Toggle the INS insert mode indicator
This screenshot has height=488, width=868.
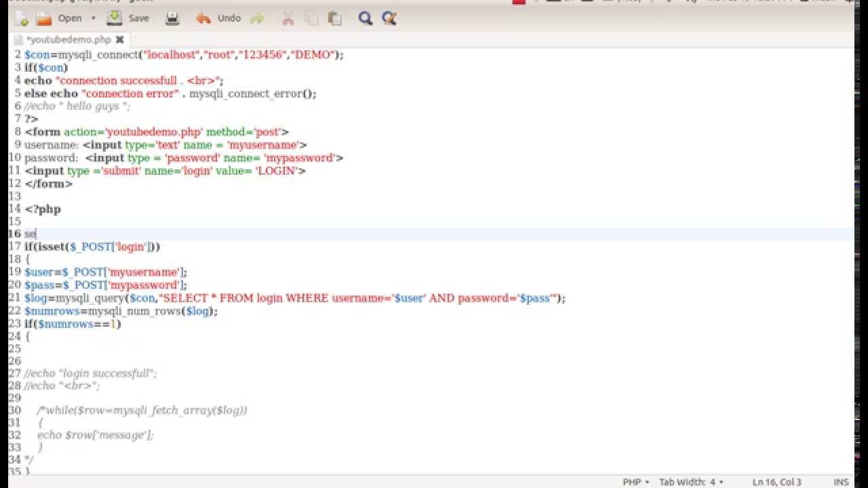[x=841, y=482]
